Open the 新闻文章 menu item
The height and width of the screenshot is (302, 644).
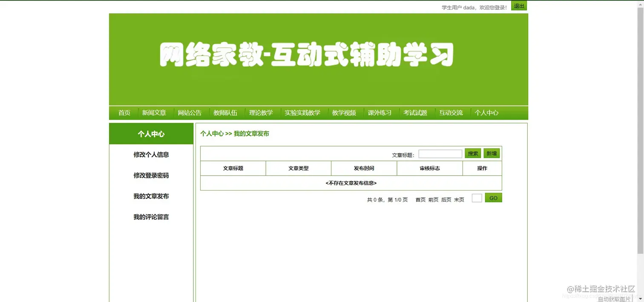(155, 113)
